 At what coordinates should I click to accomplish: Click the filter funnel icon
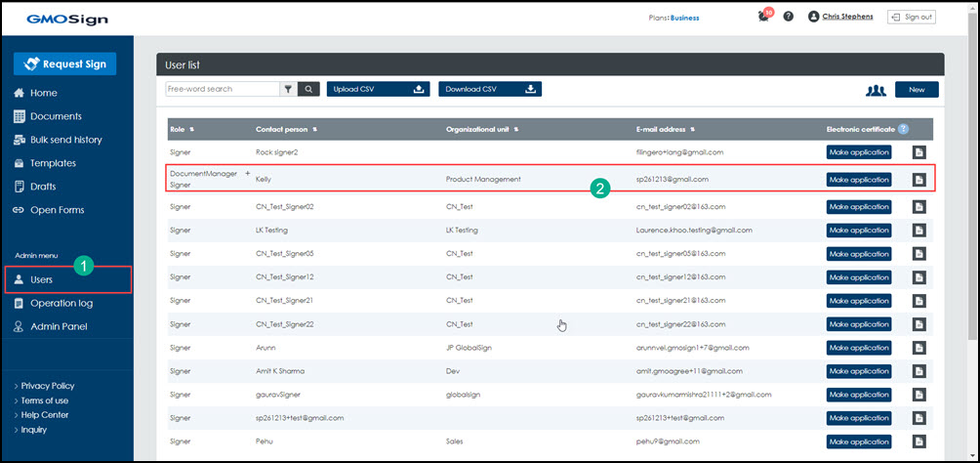point(288,89)
